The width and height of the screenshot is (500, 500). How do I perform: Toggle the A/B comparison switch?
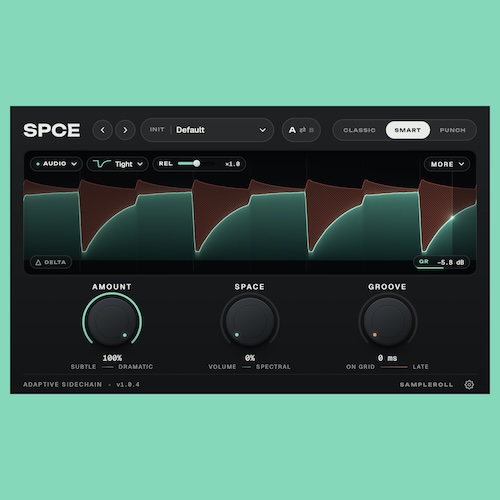pos(301,130)
